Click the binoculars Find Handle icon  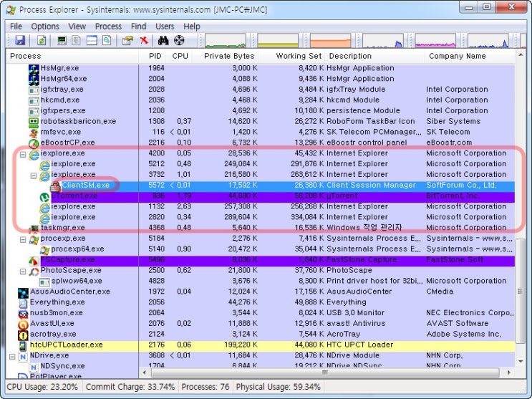tap(163, 41)
